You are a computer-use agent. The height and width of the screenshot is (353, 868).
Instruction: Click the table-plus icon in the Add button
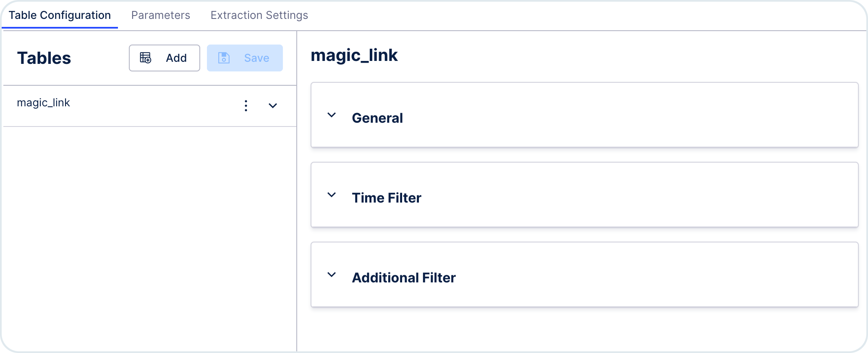point(145,58)
